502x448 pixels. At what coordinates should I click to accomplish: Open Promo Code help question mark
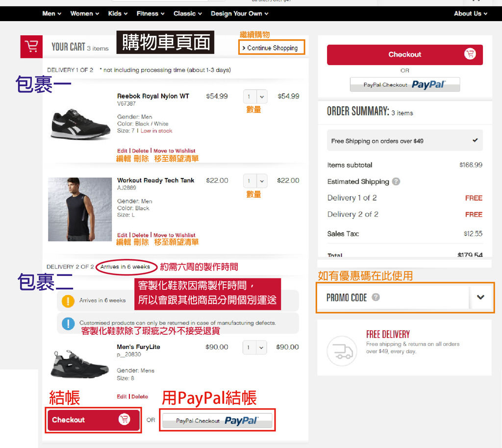376,298
